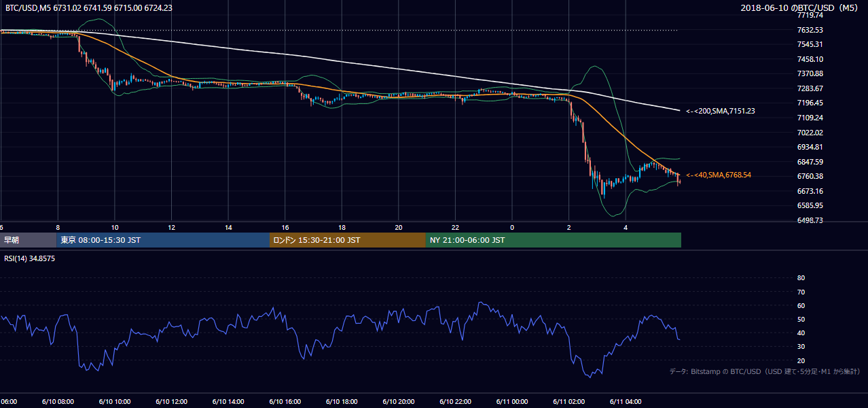This screenshot has height=408, width=868.
Task: Click RSI scale value 50
Action: click(x=801, y=319)
